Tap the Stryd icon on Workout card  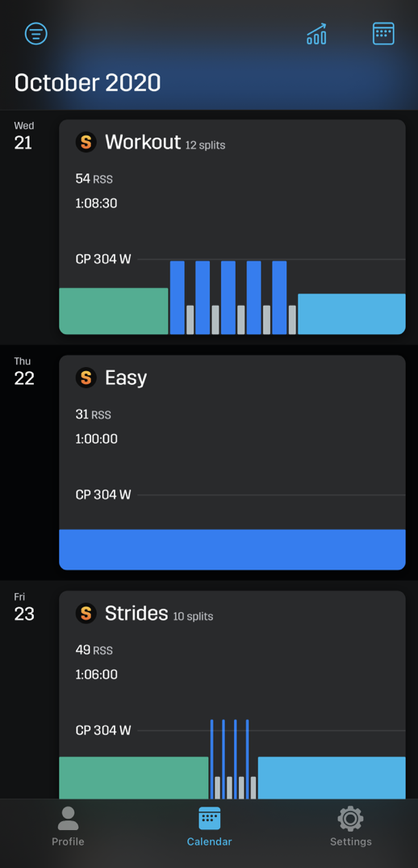pos(86,142)
